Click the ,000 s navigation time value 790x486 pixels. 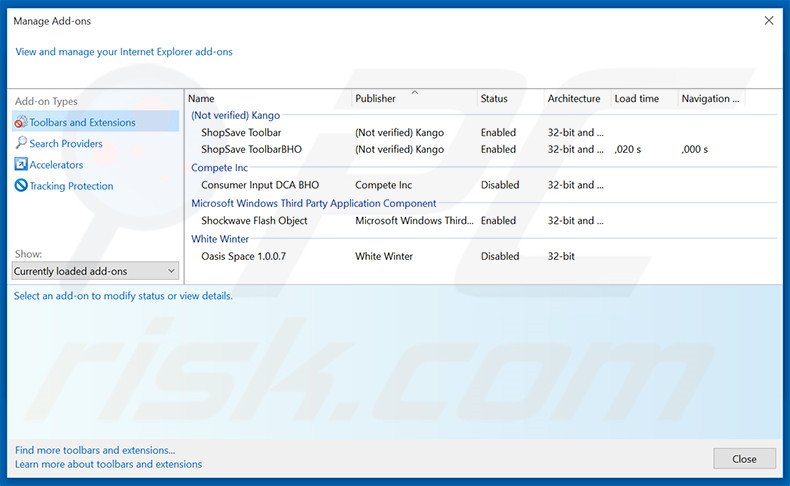695,149
